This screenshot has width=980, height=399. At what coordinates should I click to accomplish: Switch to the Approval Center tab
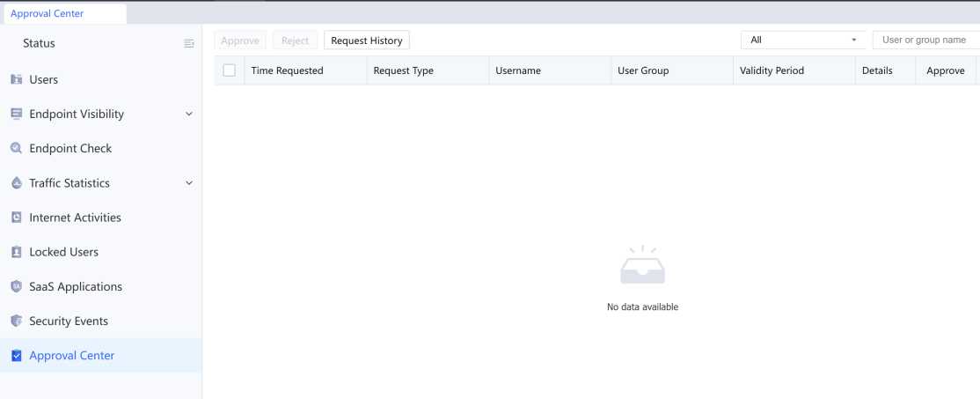[x=48, y=13]
